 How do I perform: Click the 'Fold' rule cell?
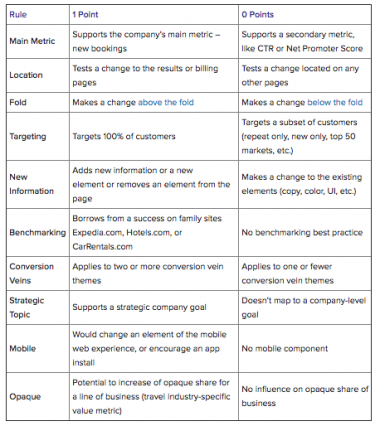(x=38, y=102)
